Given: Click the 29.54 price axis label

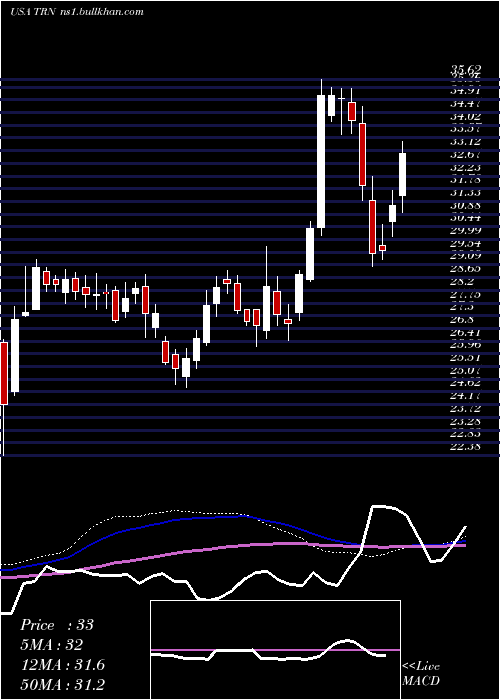Looking at the screenshot, I should [466, 243].
